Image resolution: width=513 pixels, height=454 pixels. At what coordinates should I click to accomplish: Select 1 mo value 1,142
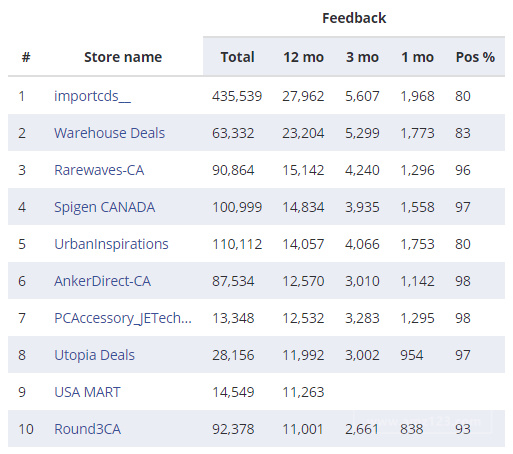417,281
